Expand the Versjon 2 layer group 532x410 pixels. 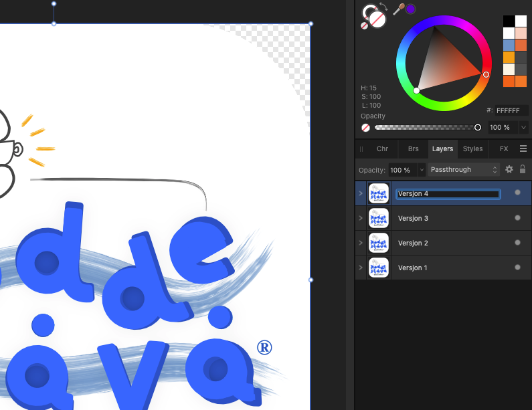pyautogui.click(x=361, y=243)
